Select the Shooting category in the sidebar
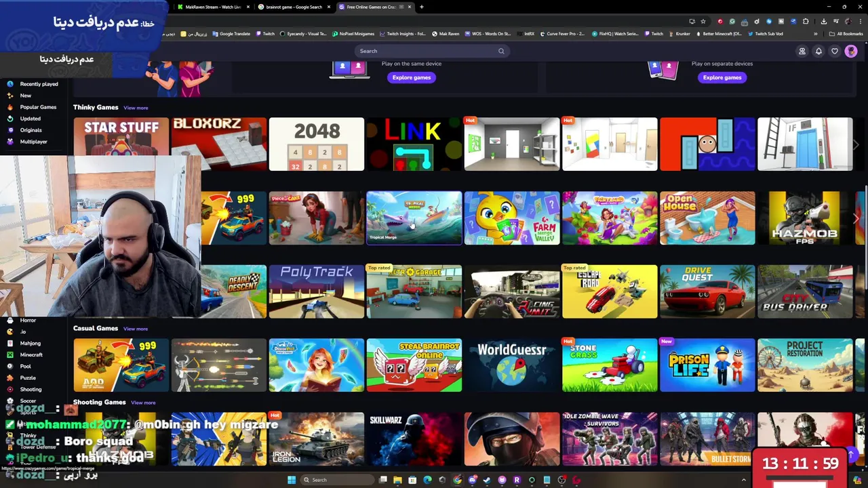 click(25, 389)
